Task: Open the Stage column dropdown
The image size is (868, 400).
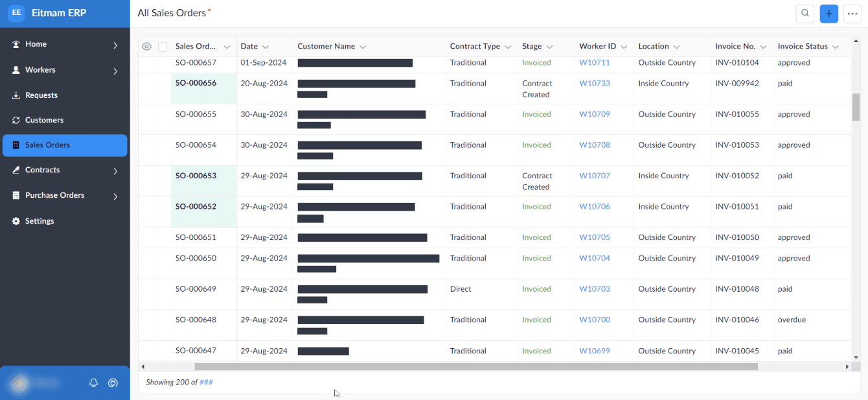Action: tap(549, 46)
